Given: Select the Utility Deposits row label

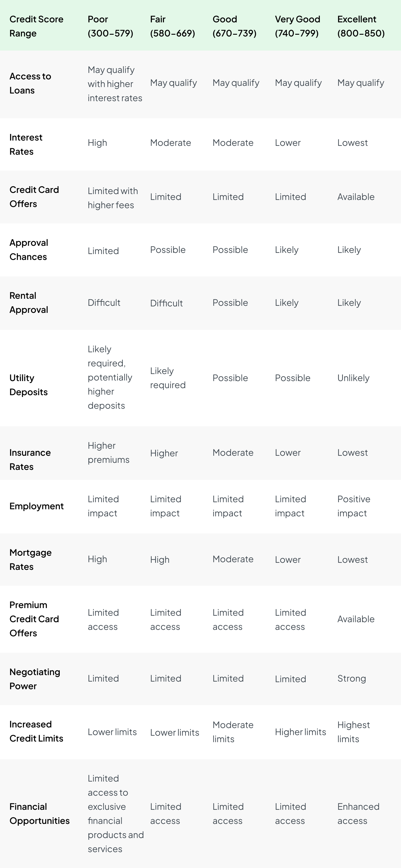Looking at the screenshot, I should coord(29,385).
